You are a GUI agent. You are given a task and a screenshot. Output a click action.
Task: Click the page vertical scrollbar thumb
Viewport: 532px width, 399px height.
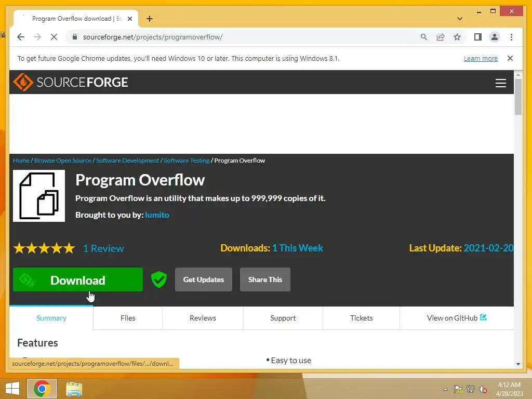click(x=518, y=97)
